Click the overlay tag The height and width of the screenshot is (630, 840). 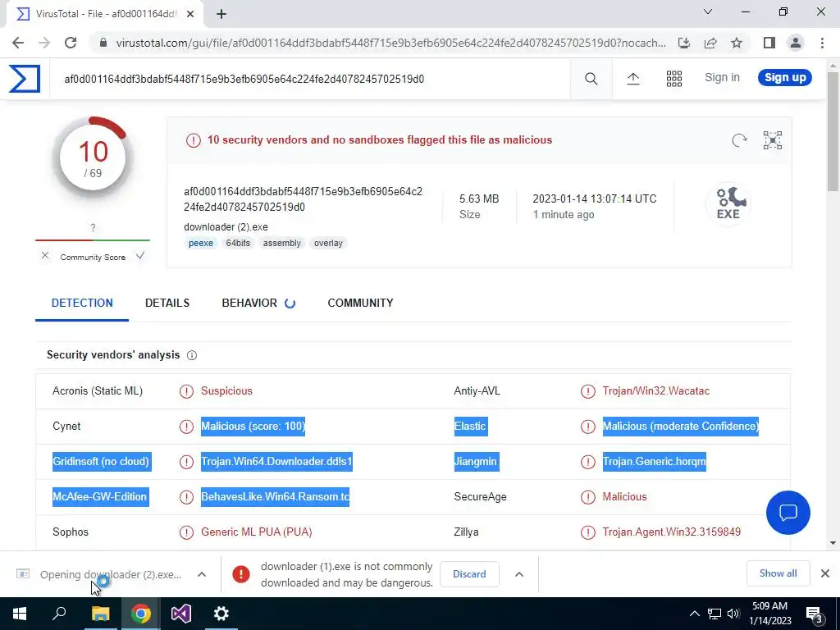pos(328,243)
